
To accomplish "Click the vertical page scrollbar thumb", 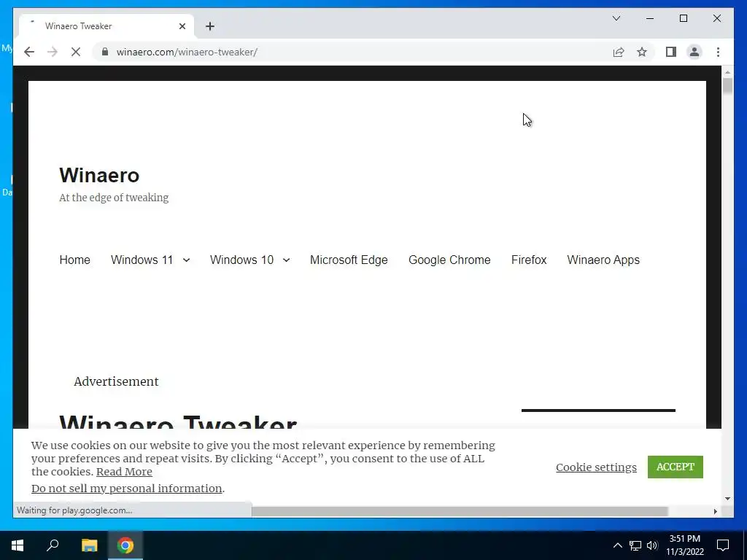I will point(727,86).
